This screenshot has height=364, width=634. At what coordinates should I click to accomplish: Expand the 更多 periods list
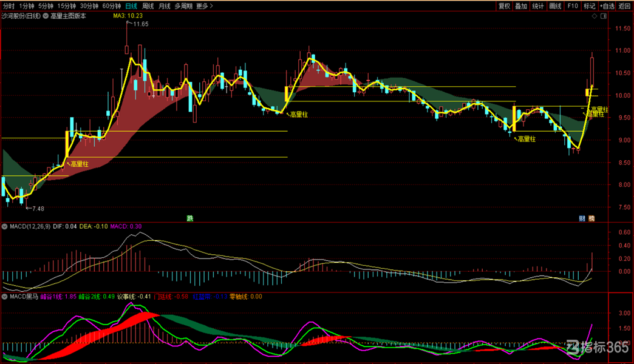pos(205,6)
